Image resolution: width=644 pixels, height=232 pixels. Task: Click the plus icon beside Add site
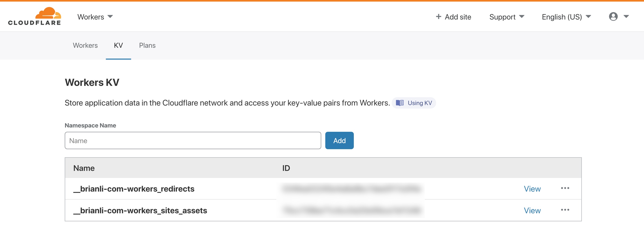coord(438,17)
